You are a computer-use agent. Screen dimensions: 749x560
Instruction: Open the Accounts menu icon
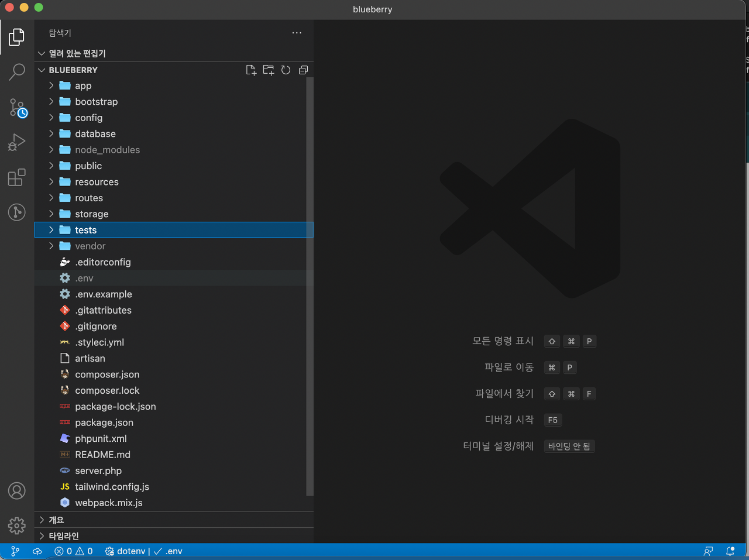17,490
